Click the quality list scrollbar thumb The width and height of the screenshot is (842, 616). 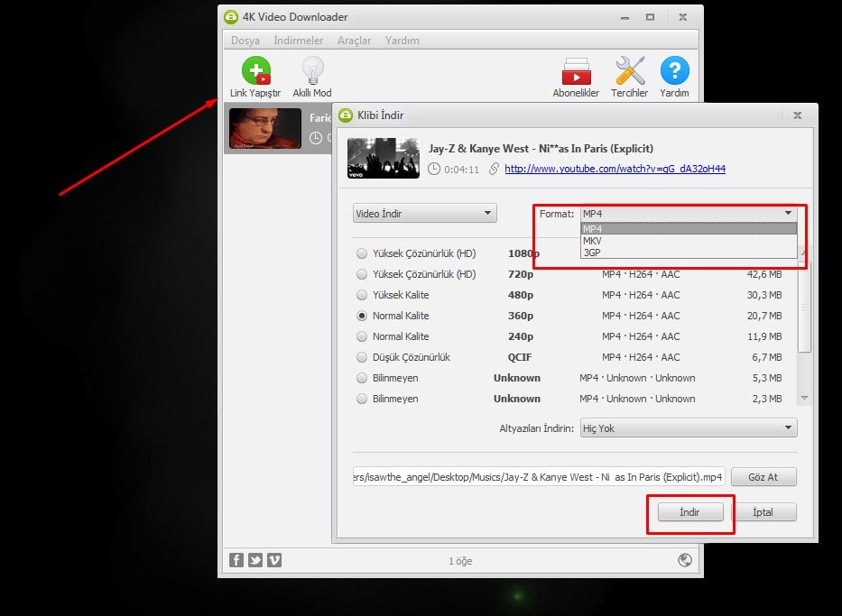click(804, 308)
